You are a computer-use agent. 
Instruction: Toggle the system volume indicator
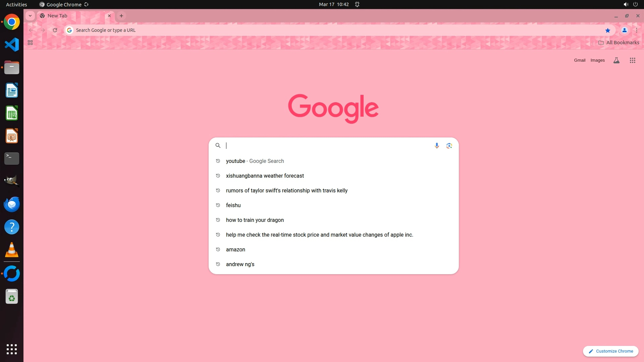pyautogui.click(x=626, y=4)
